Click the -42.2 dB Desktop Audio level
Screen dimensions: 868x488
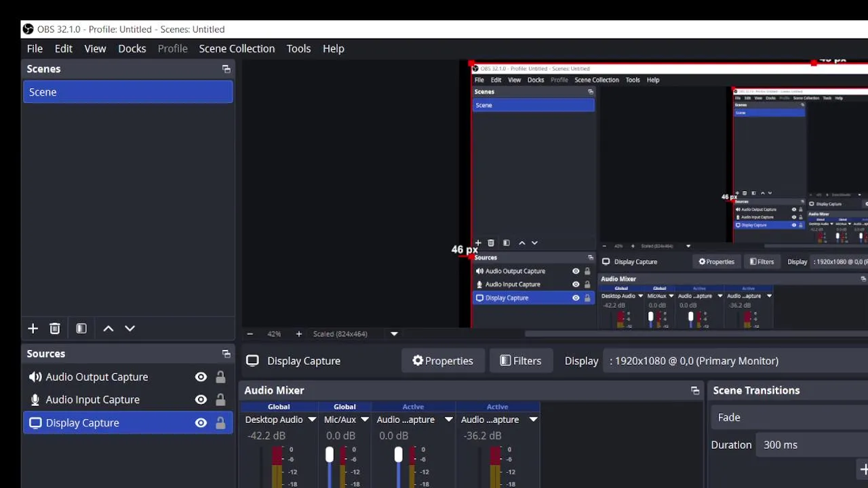(265, 436)
